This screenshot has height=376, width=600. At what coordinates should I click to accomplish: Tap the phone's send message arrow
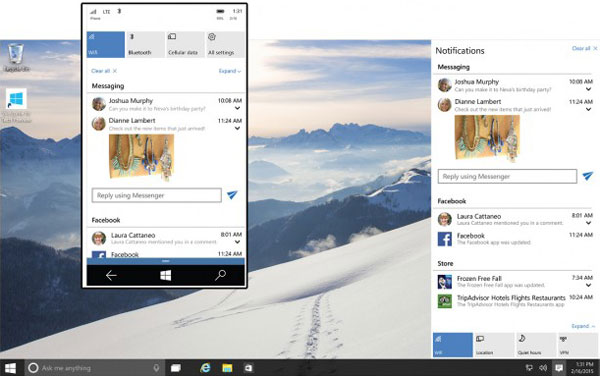pyautogui.click(x=232, y=195)
